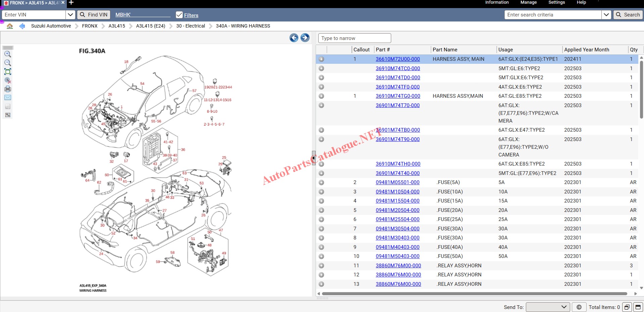The image size is (644, 312).
Task: Open the Send To dropdown
Action: 548,307
